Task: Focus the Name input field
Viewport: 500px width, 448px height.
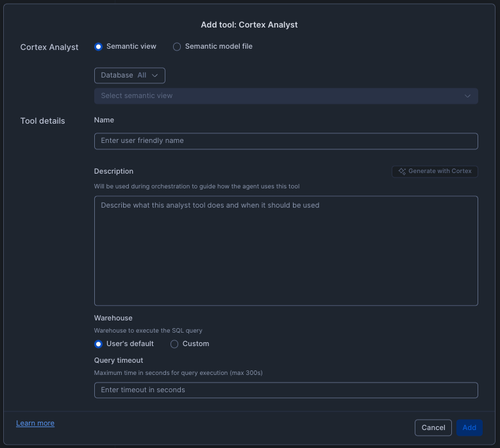Action: [x=286, y=141]
